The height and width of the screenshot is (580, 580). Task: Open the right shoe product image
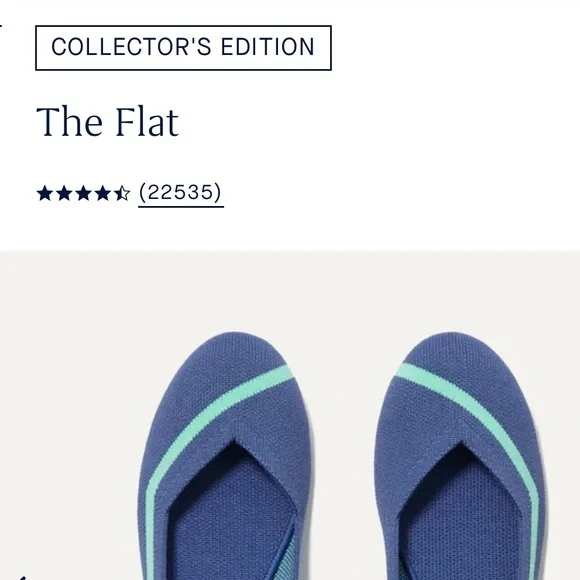click(x=460, y=456)
